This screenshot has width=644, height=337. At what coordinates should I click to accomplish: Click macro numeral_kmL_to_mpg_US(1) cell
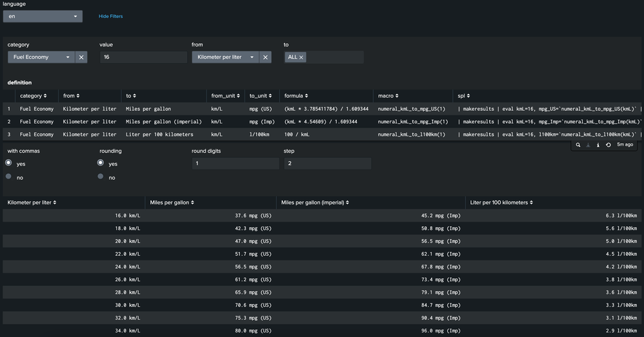pos(412,109)
